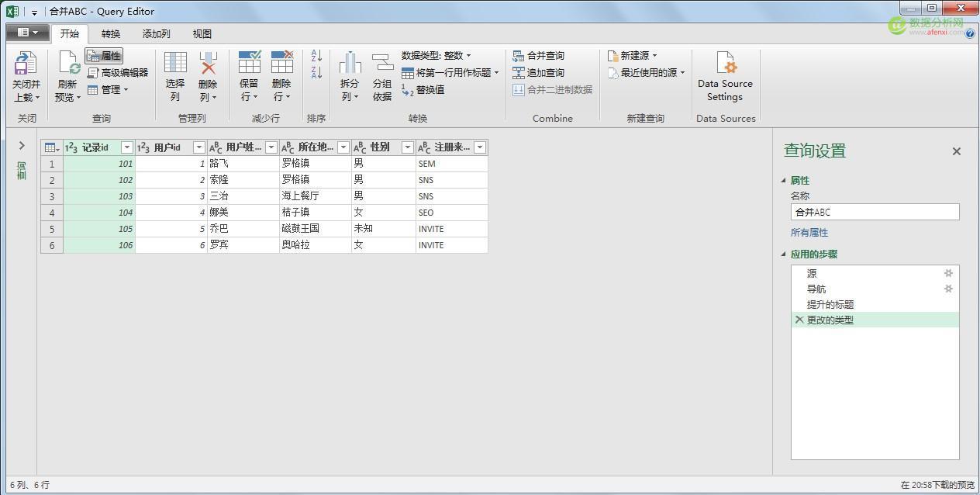The width and height of the screenshot is (980, 495).
Task: Collapse the 应用的步骤 section
Action: point(783,254)
